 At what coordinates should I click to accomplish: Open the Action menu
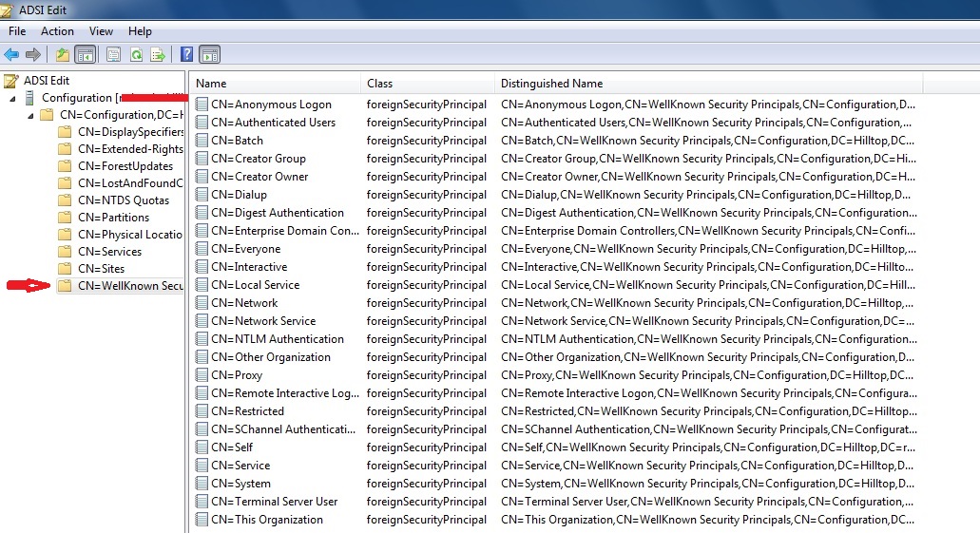coord(57,31)
